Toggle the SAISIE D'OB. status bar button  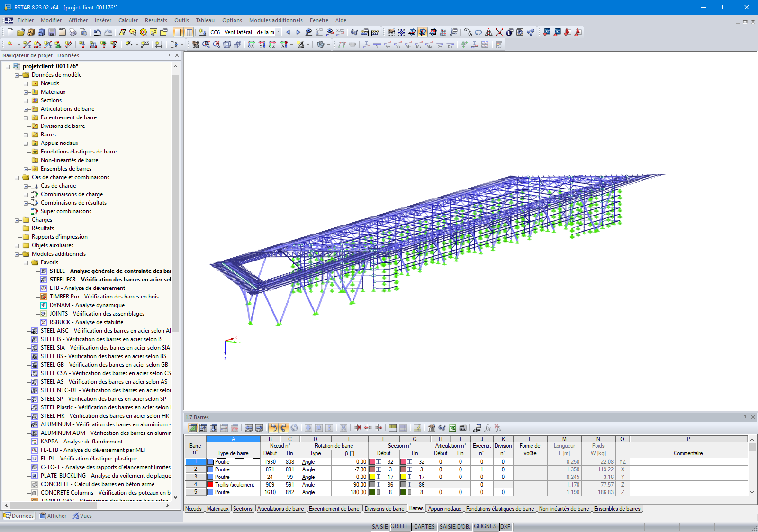click(x=454, y=526)
